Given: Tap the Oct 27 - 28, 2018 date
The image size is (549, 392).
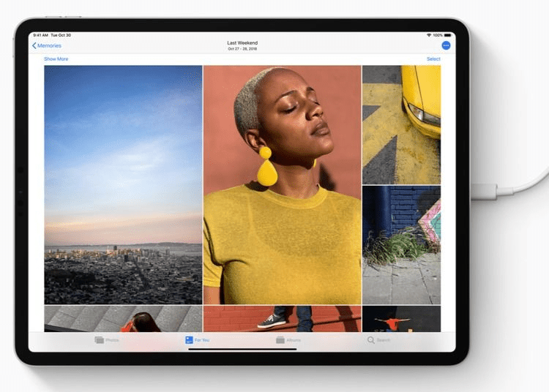Looking at the screenshot, I should [x=242, y=49].
